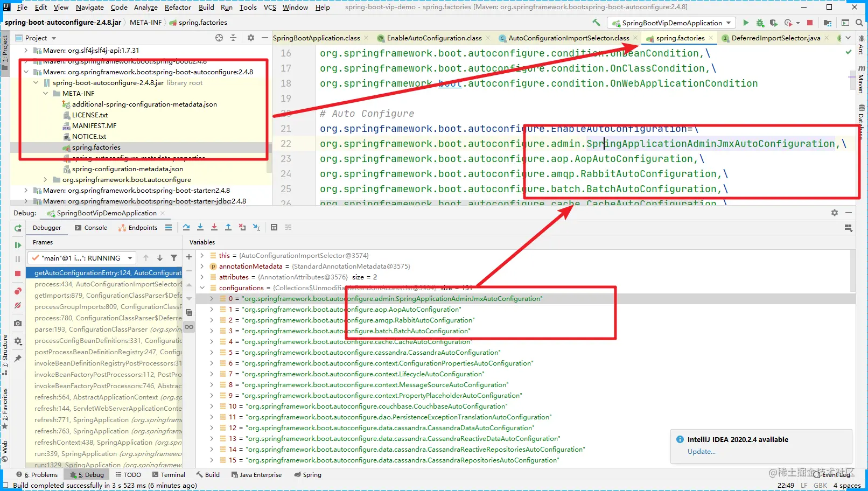868x491 pixels.
Task: Click the Step Over debugger icon
Action: 186,227
